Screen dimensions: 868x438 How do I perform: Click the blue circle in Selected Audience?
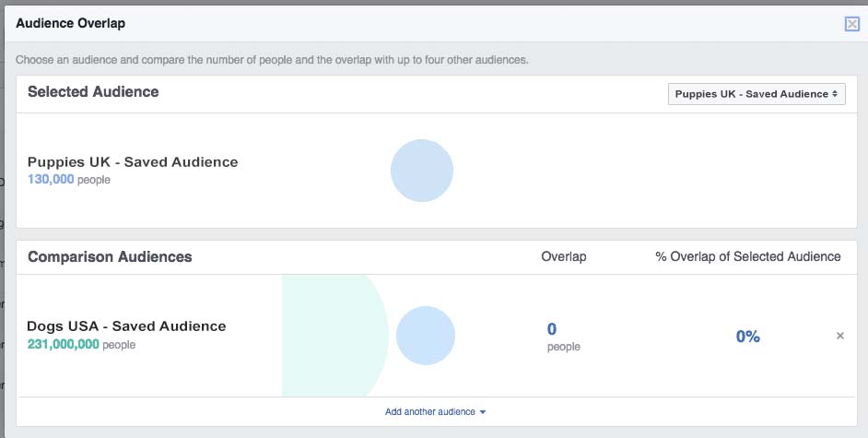[x=422, y=171]
